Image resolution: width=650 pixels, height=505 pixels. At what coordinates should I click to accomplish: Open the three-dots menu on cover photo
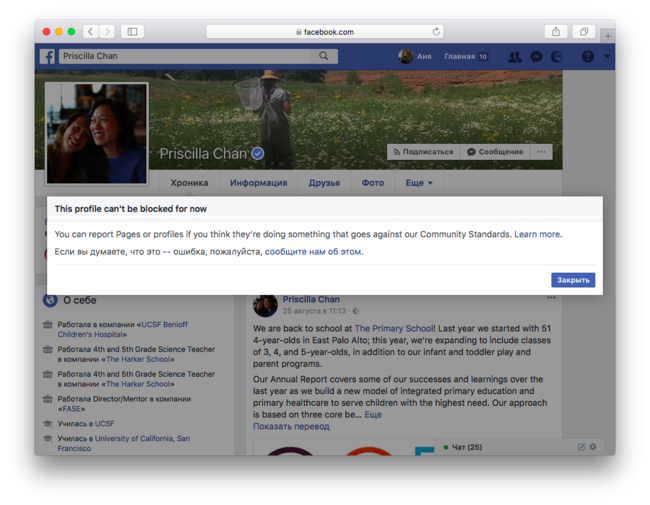point(541,152)
